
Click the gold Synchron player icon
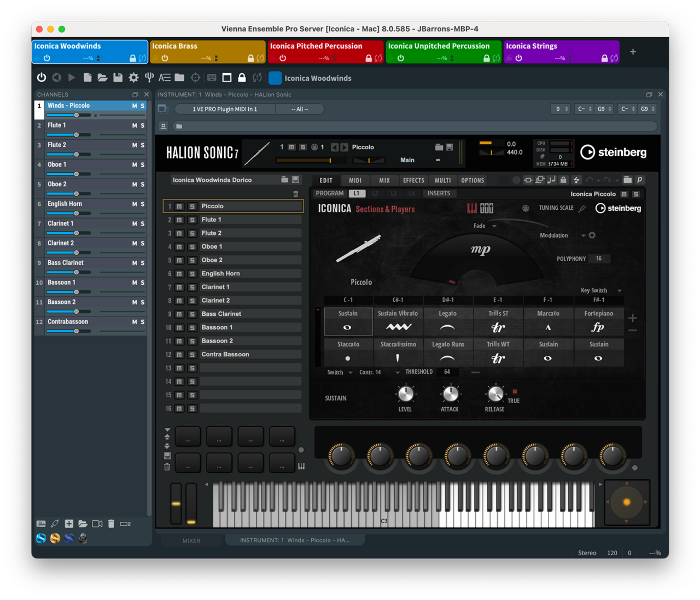(55, 538)
